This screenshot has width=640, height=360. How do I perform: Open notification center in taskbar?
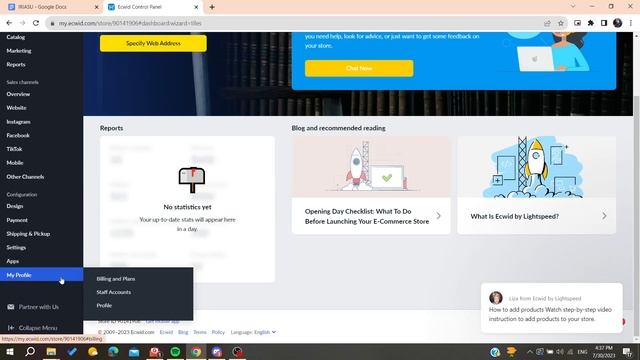click(627, 351)
